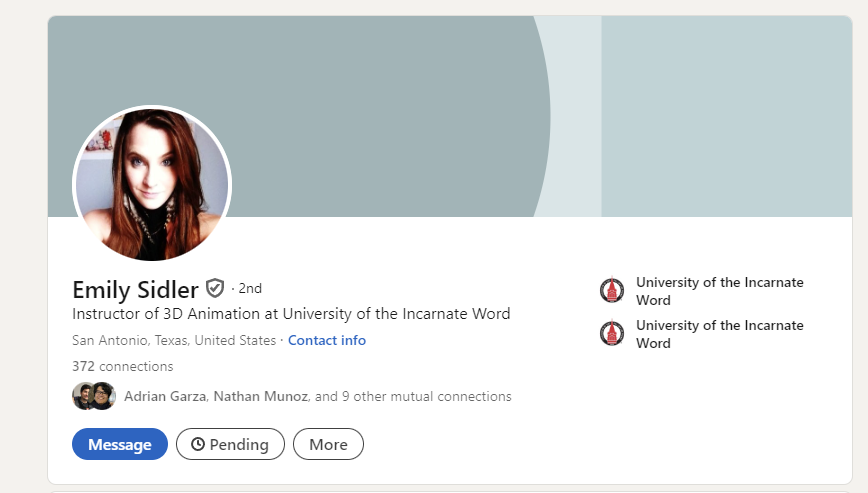
Task: Click the verification shield badge beside the name
Action: click(x=215, y=288)
